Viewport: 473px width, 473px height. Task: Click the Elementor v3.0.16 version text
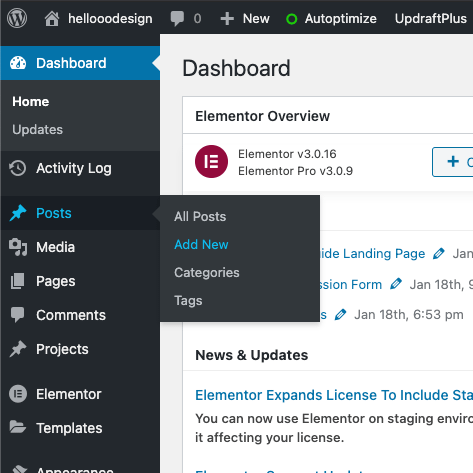[287, 154]
